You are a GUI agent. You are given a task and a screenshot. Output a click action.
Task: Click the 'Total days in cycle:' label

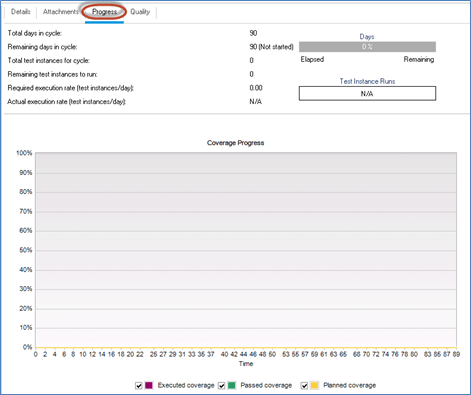[35, 33]
